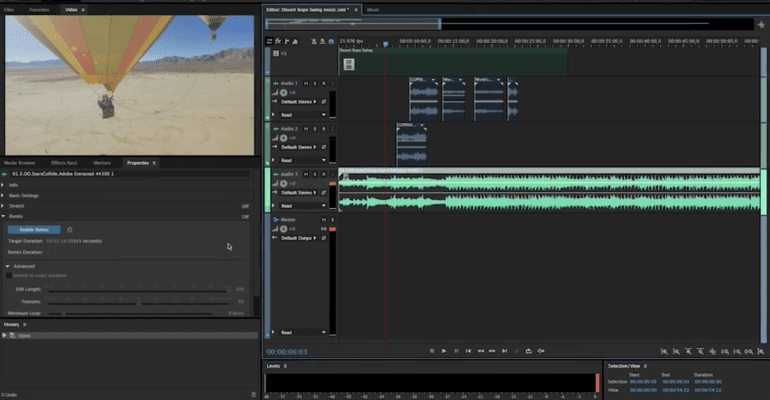Viewport: 770px width, 400px height.
Task: Click the Audio 1 phase invert icon
Action: tap(324, 102)
